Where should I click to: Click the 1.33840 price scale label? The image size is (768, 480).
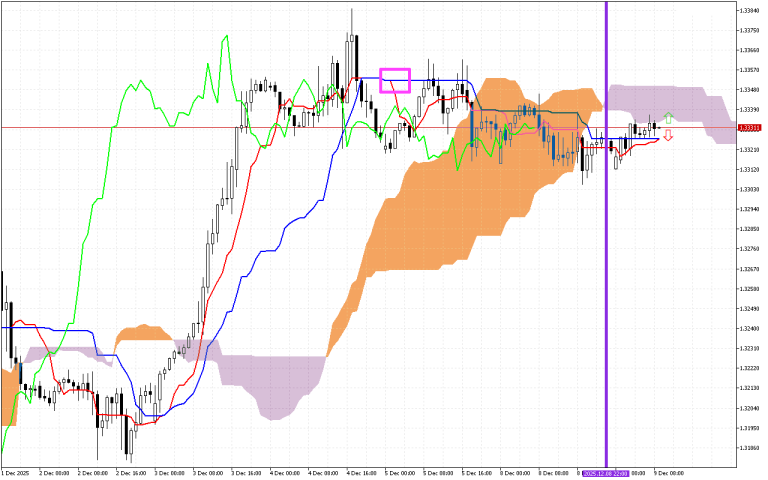tap(749, 10)
